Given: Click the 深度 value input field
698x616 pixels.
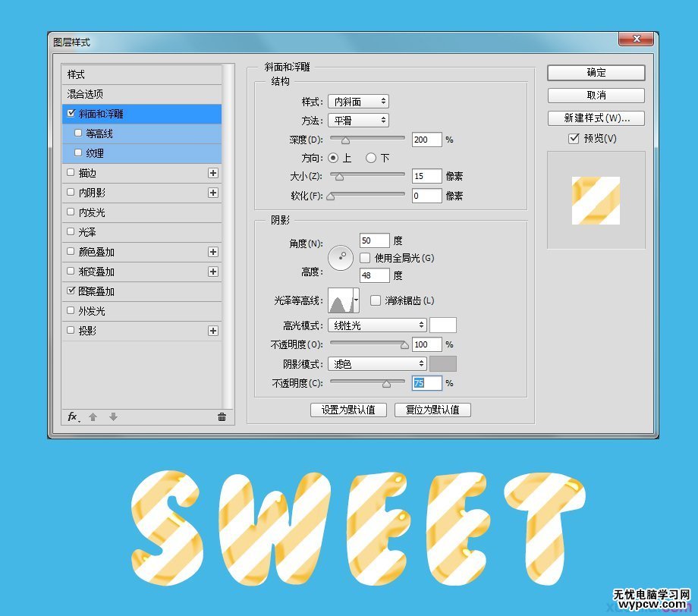Looking at the screenshot, I should [x=426, y=140].
